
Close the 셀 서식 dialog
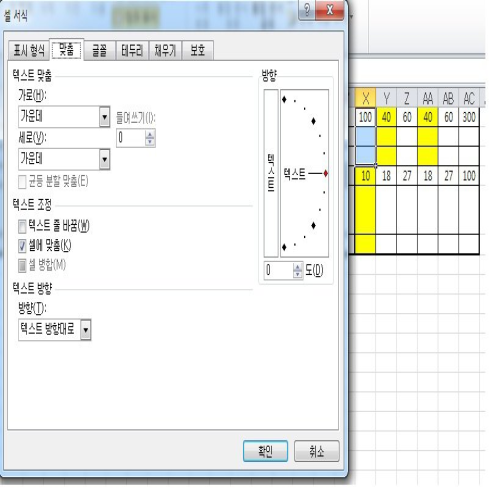point(330,10)
